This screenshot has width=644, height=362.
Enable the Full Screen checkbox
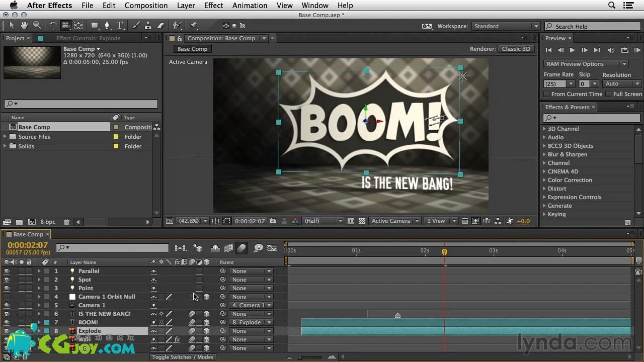pos(608,94)
